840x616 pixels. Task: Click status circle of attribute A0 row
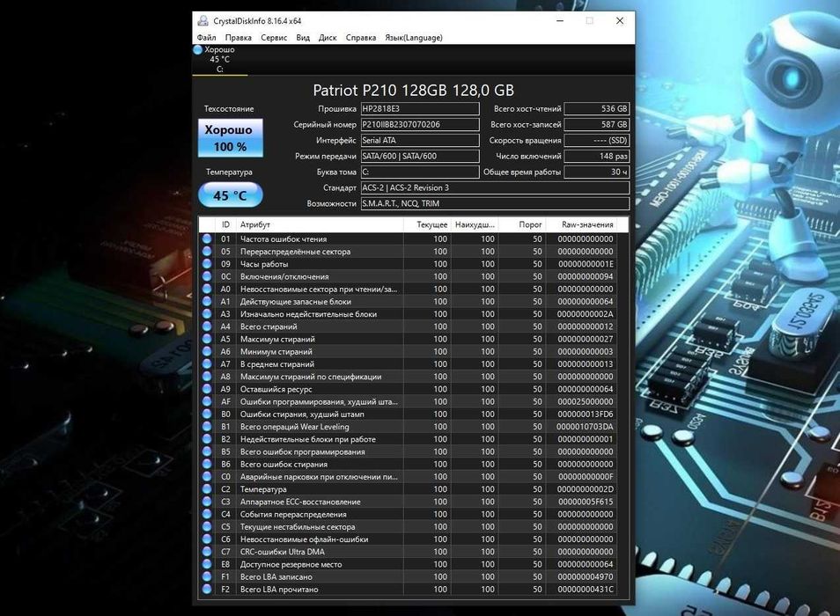[207, 289]
